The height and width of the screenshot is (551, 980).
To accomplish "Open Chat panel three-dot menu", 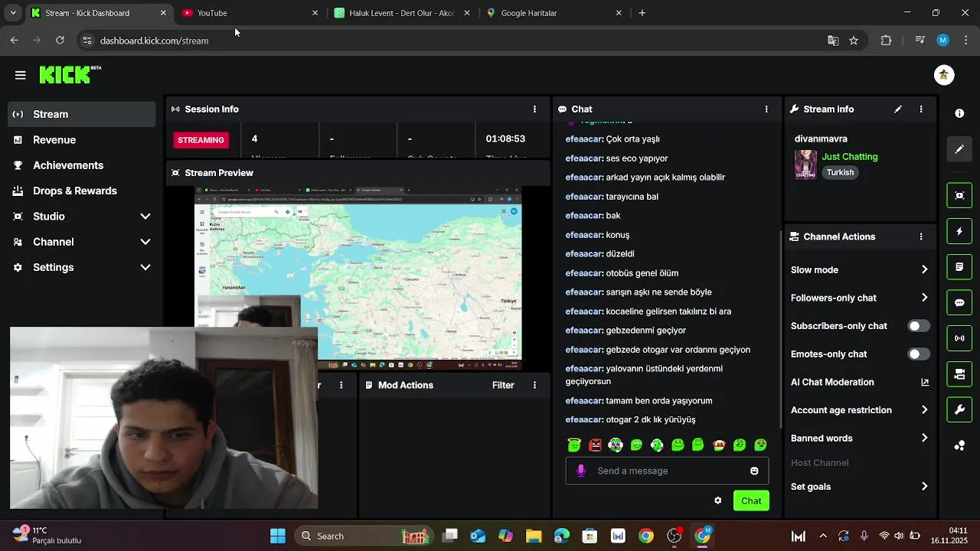I will [x=766, y=109].
